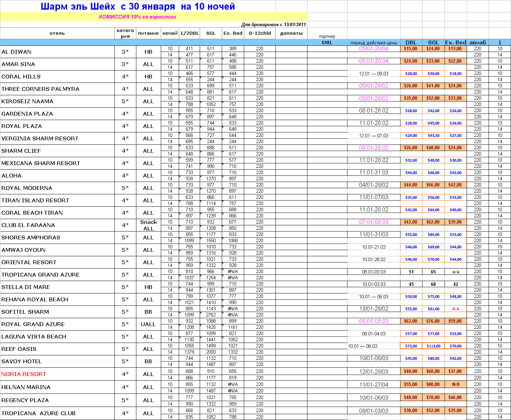Select the 'авиаб' header in blue row
The image size is (511, 420).
click(478, 43)
